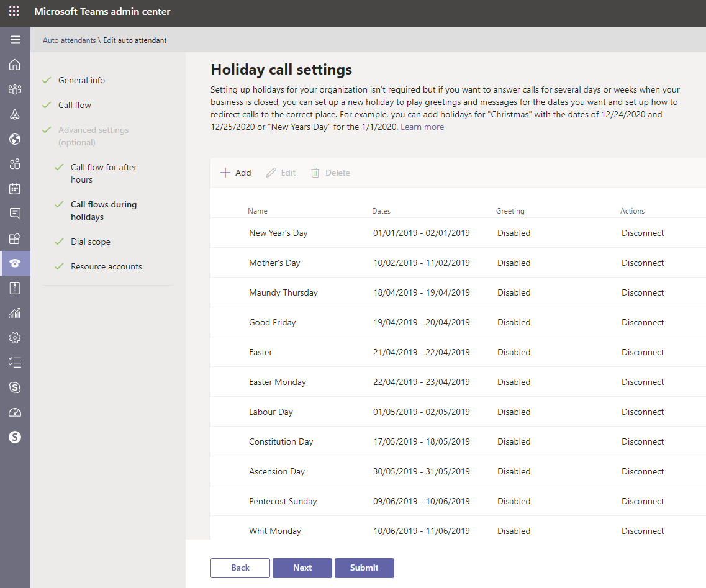Click Add to create new holiday
This screenshot has width=706, height=588.
coord(235,172)
